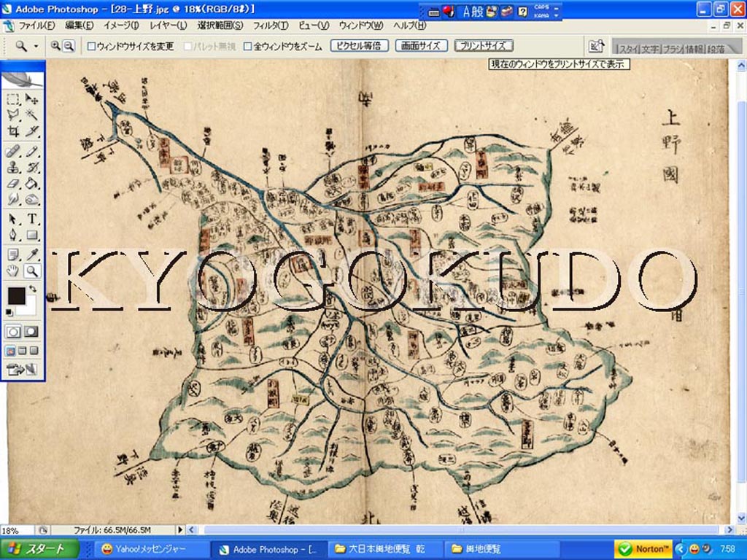Screen dimensions: 747x560
Task: Select the Pencil drawing tool
Action: click(32, 152)
